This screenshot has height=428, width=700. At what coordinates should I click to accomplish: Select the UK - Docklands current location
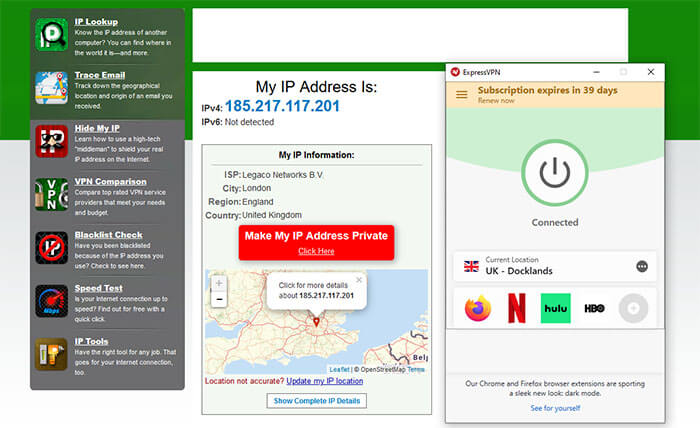[555, 266]
